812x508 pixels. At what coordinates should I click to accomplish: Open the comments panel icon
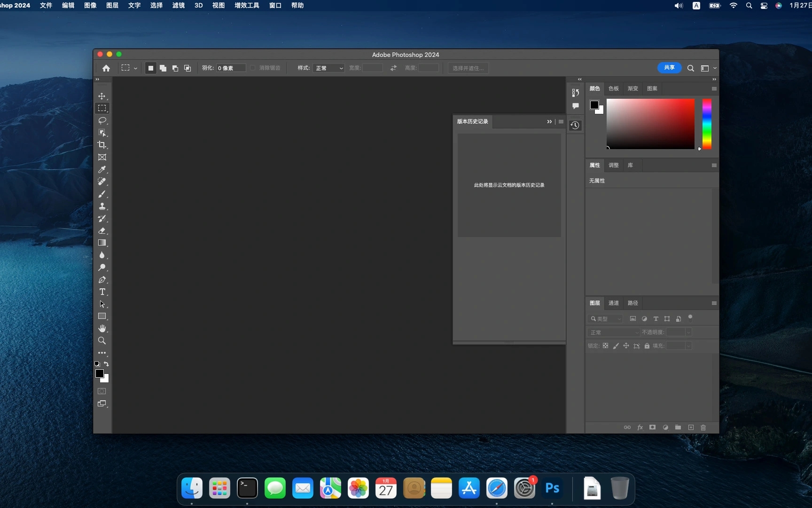(x=575, y=106)
